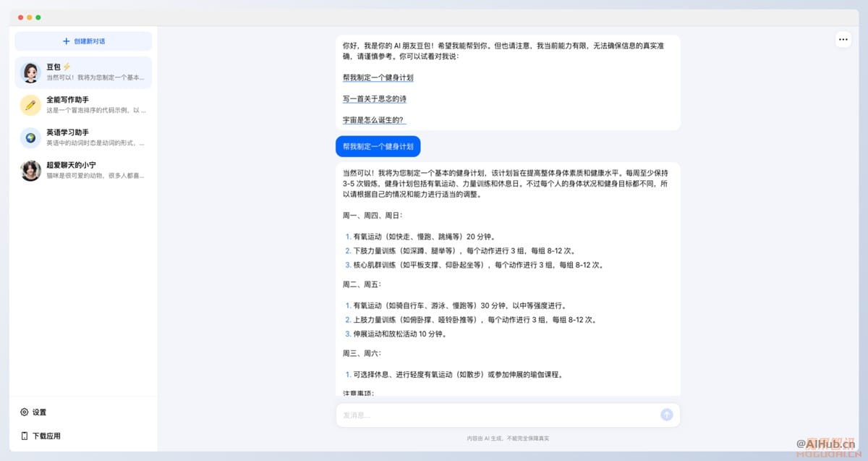The width and height of the screenshot is (868, 461).
Task: Click the 超爱聊天的小宁 avatar photo
Action: pyautogui.click(x=30, y=170)
